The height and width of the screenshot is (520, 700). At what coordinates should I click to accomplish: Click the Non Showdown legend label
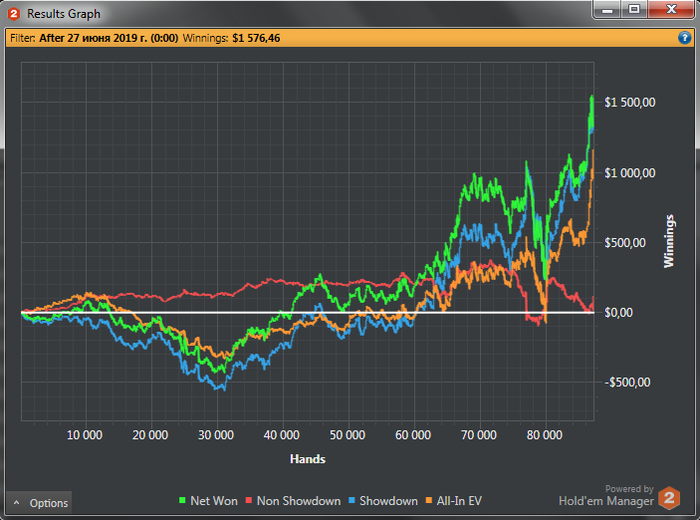click(x=299, y=501)
